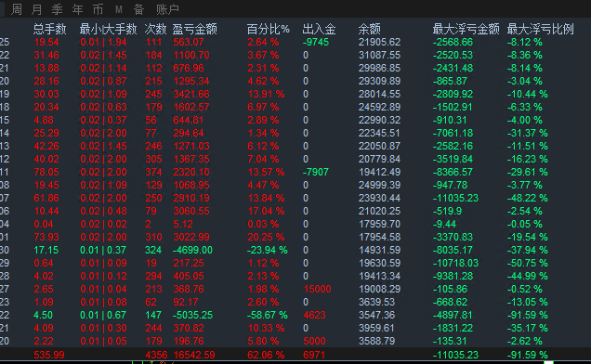The height and width of the screenshot is (364, 591).
Task: Click the balance cell 21905.62
Action: coord(379,42)
